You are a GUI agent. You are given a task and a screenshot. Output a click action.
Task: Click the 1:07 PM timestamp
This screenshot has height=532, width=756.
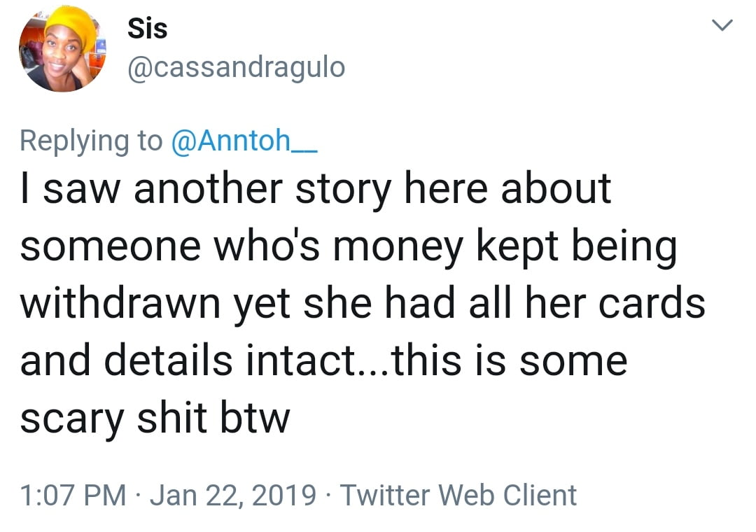tap(73, 496)
